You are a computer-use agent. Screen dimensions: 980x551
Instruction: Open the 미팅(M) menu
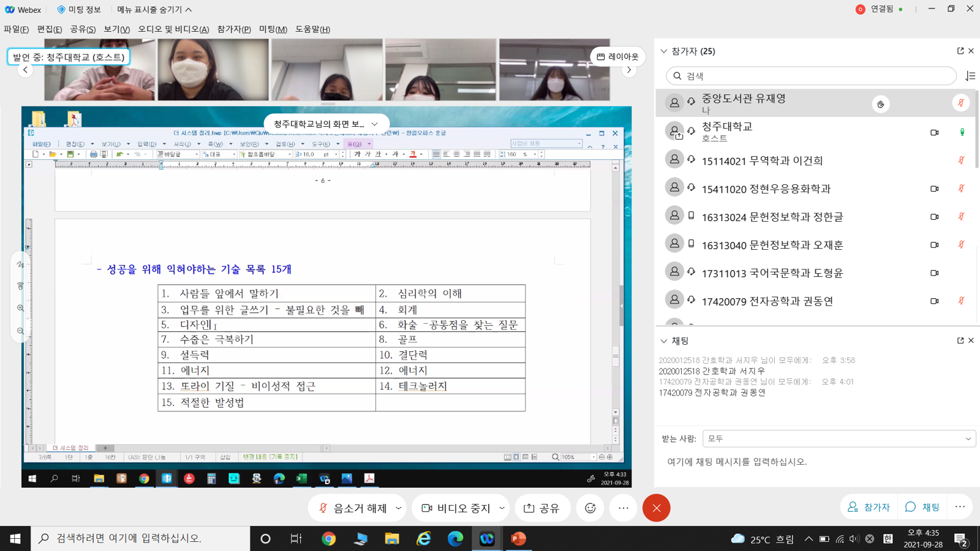click(273, 29)
